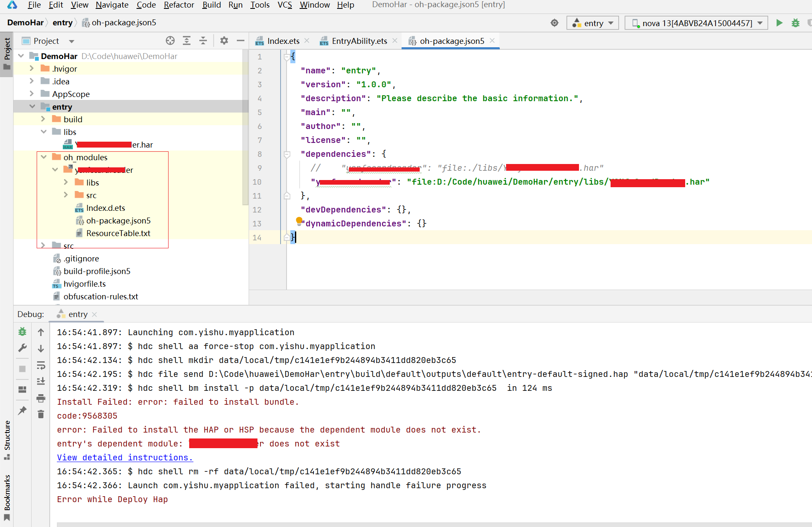The image size is (812, 527).
Task: Click the Project tree vertical scrollbar
Action: pos(246,126)
